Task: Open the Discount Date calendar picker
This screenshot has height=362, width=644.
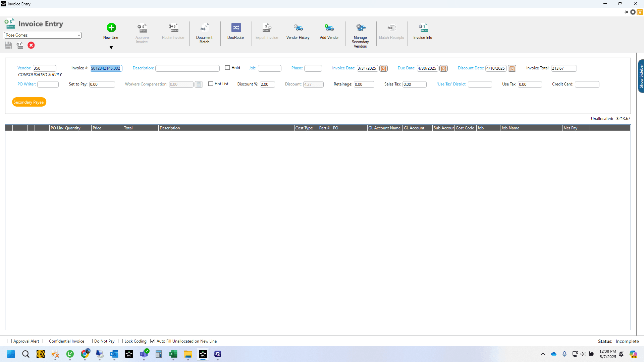Action: [512, 68]
